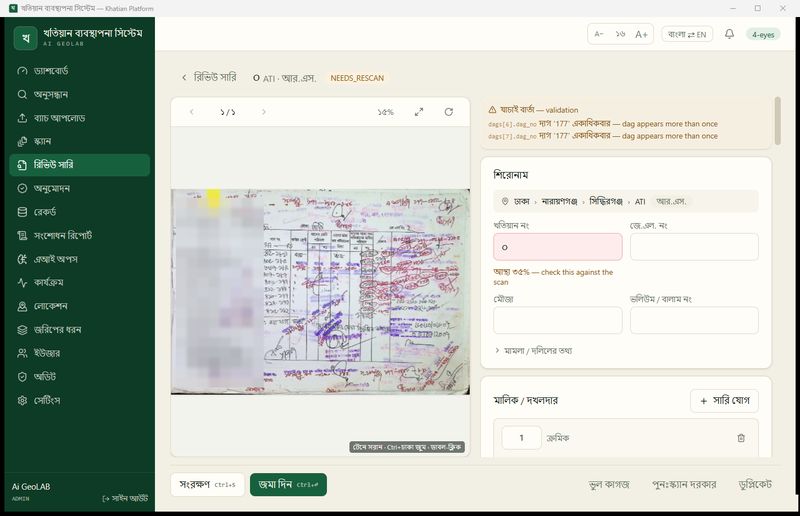Save with সংরক্ষণ button
The image size is (800, 516).
point(207,484)
